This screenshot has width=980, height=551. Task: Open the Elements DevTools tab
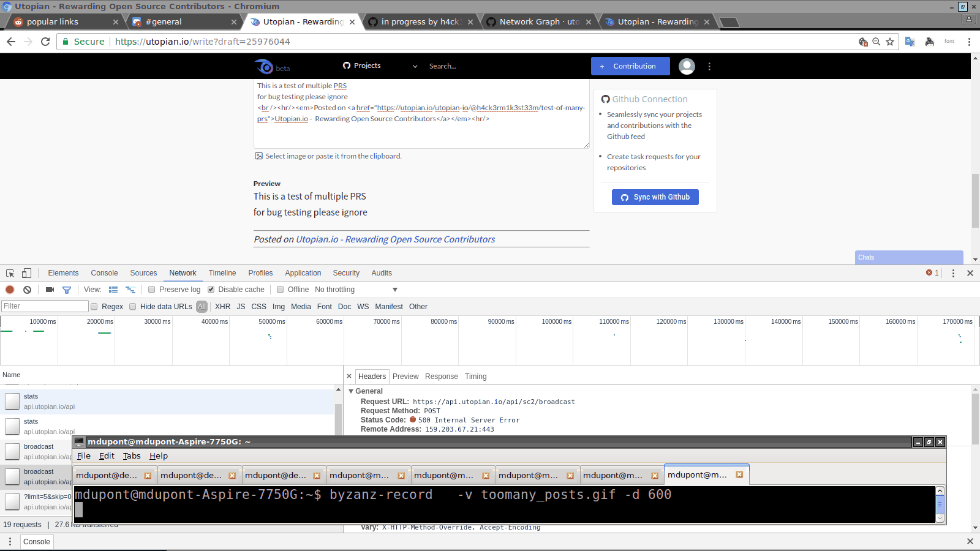click(63, 273)
